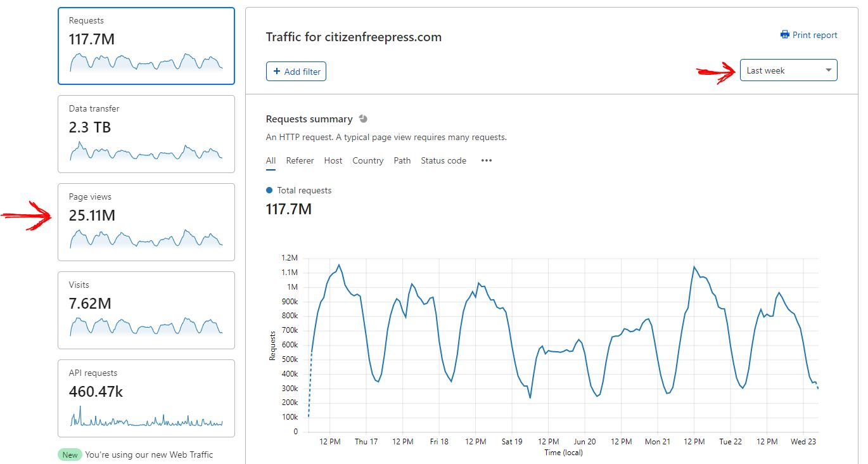Click the Traffic for citizenfreepress.com heading
Viewport: 868px width, 464px height.
[354, 37]
